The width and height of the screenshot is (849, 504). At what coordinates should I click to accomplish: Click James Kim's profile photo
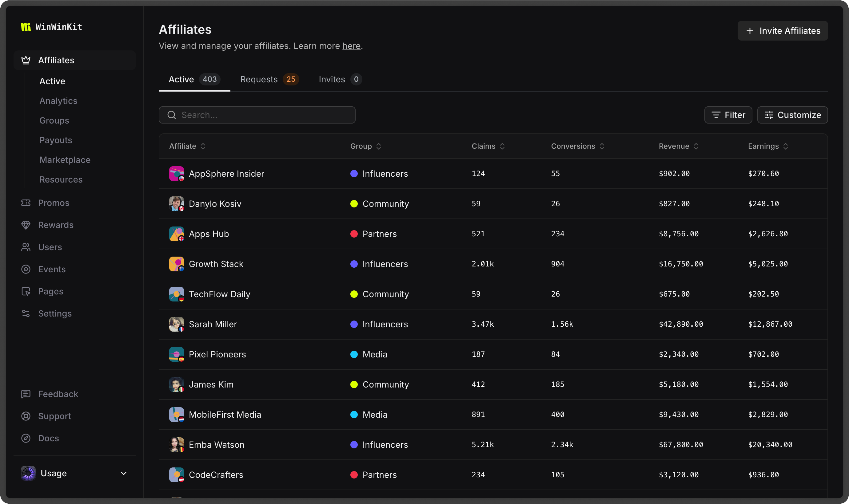176,384
